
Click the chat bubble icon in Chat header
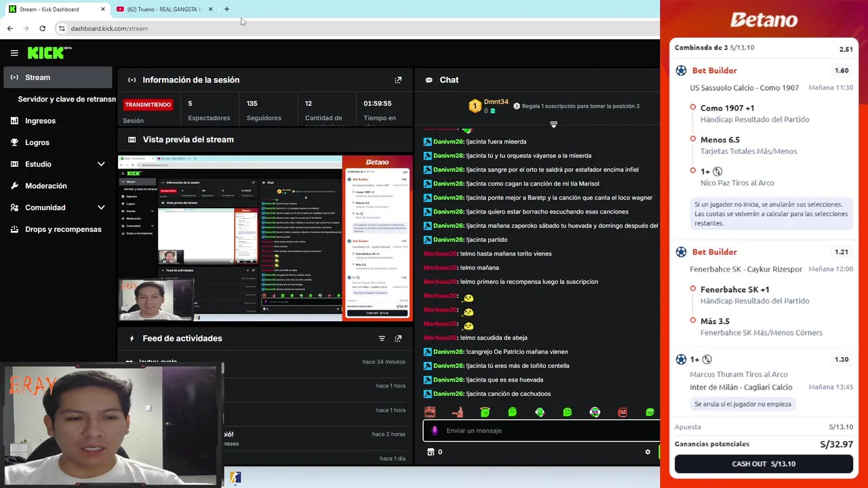coord(429,80)
